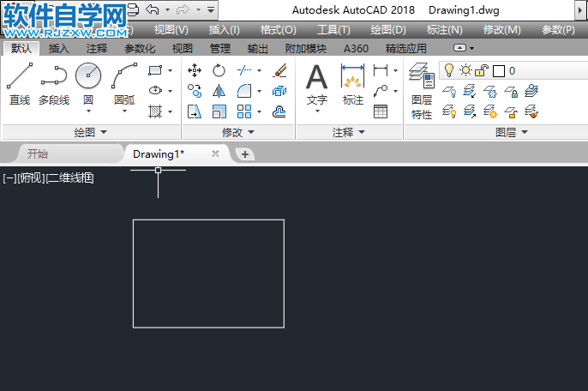Image resolution: width=588 pixels, height=391 pixels.
Task: Expand the Modify (修改) panel
Action: click(x=238, y=132)
